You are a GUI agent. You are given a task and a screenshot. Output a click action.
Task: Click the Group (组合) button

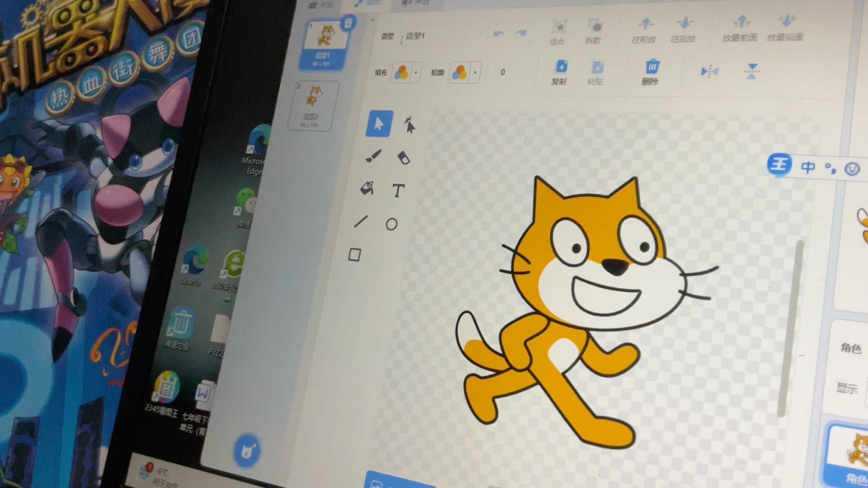(x=558, y=32)
